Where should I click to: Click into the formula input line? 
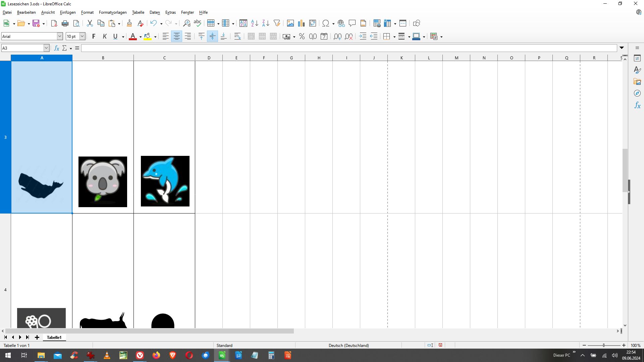(349, 48)
